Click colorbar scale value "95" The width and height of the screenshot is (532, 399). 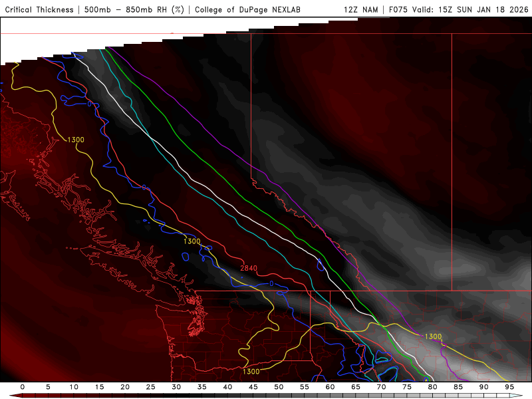(x=509, y=387)
